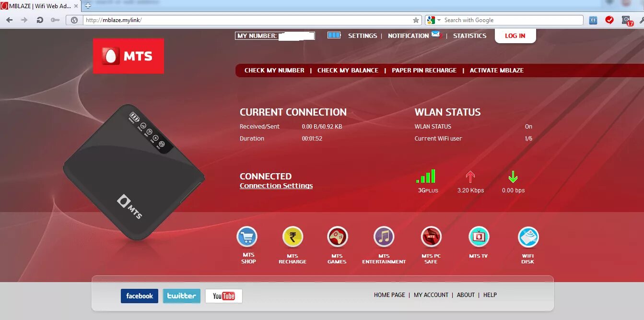Viewport: 644px width, 320px height.
Task: Open the Connection Settings link
Action: coord(276,186)
